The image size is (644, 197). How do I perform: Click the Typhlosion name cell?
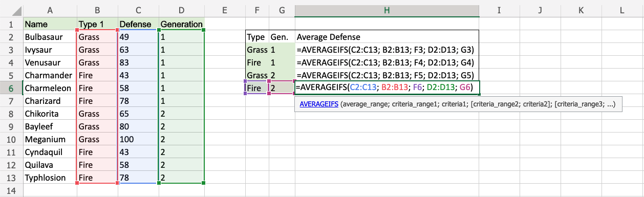click(50, 178)
